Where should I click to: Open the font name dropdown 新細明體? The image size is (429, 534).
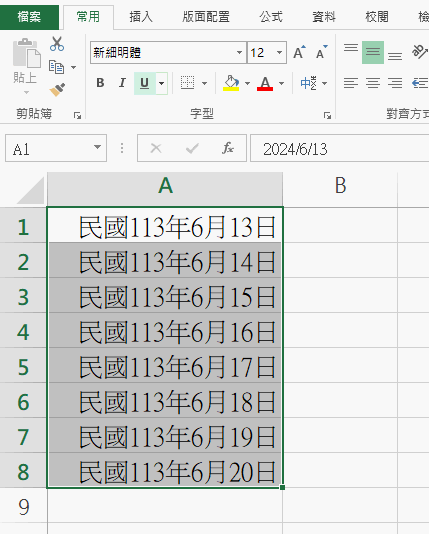239,52
